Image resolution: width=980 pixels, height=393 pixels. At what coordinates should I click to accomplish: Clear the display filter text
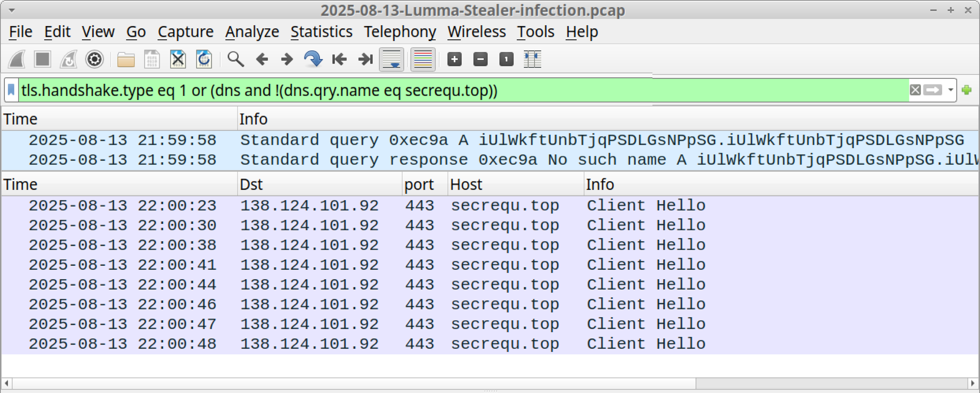click(x=915, y=90)
